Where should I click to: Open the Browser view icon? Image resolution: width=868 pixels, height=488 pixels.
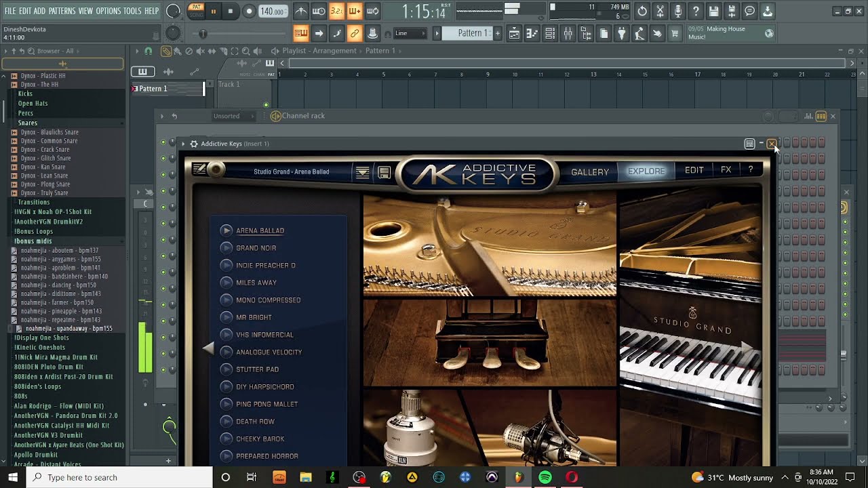click(x=586, y=33)
